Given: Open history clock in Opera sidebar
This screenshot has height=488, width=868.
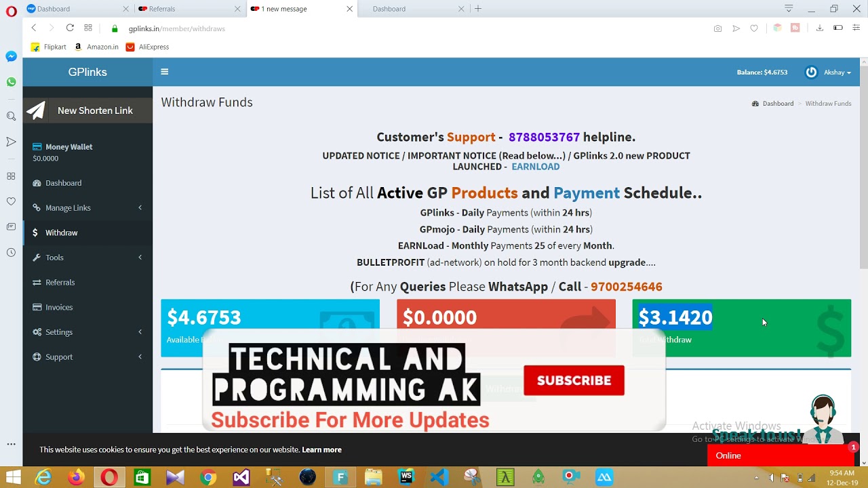Looking at the screenshot, I should 11,252.
